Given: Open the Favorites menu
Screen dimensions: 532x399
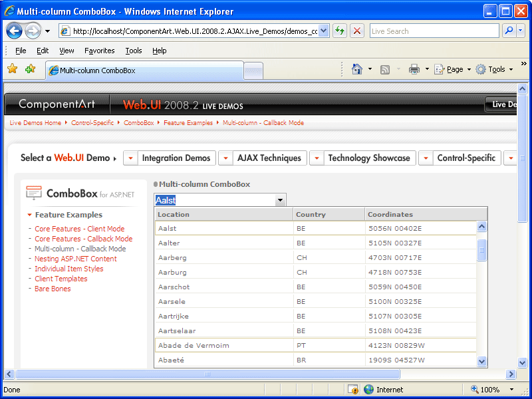Looking at the screenshot, I should tap(99, 51).
